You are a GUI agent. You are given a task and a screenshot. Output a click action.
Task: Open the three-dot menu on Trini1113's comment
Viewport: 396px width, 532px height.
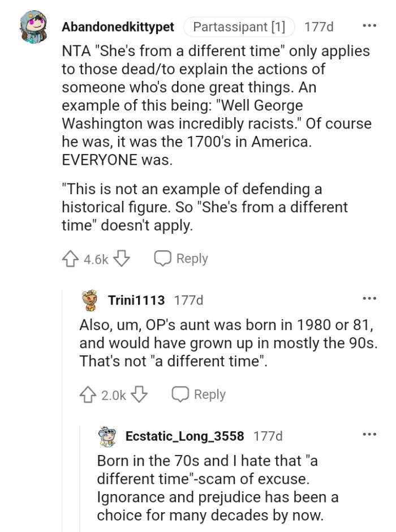[x=371, y=297]
